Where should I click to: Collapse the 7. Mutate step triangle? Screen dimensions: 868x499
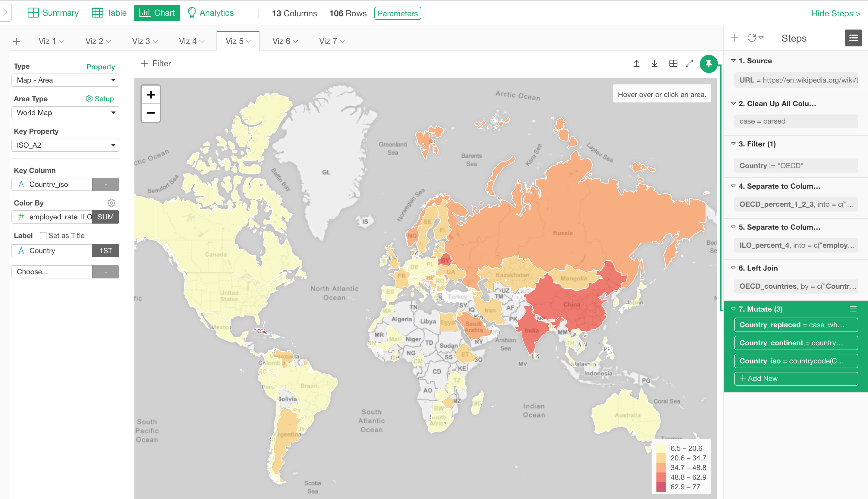coord(733,309)
